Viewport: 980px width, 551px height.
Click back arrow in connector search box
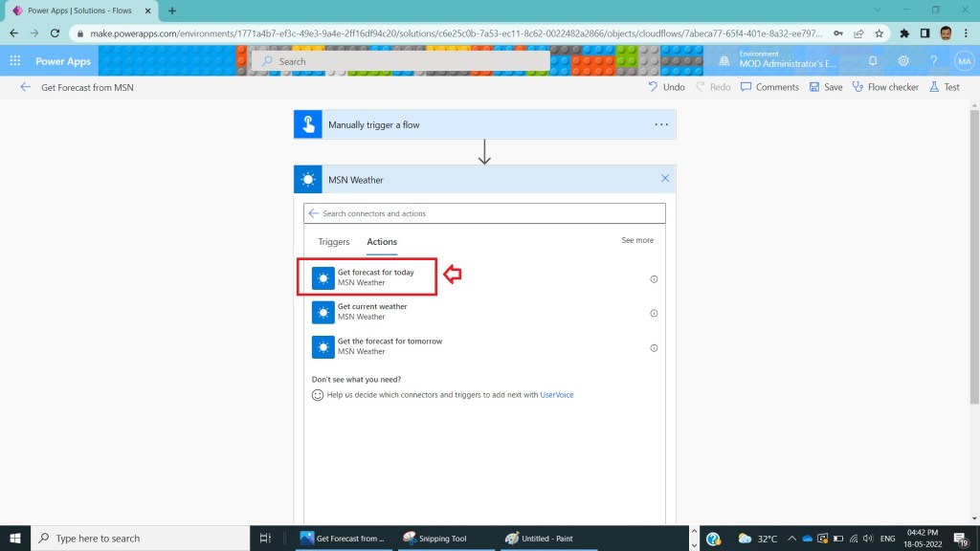(x=313, y=213)
